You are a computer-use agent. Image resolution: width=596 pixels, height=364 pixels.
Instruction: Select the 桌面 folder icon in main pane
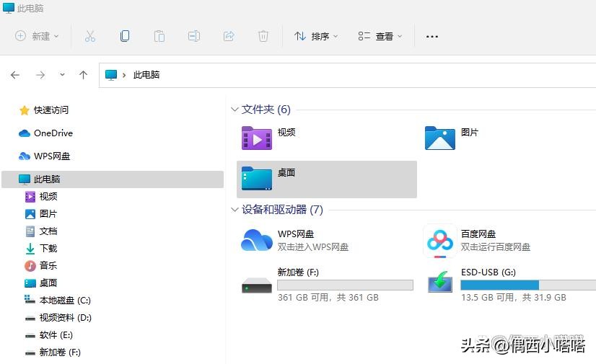[x=257, y=178]
